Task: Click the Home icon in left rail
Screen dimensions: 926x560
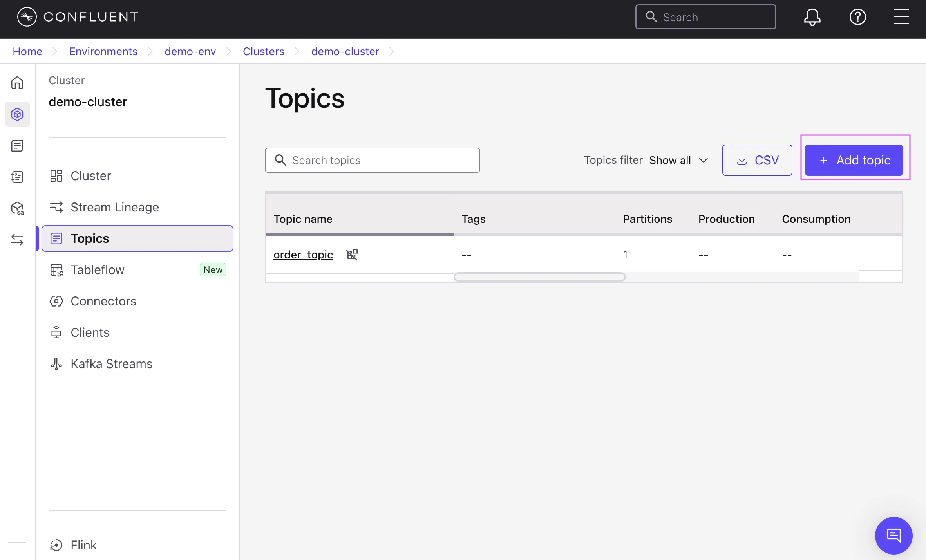Action: [17, 83]
